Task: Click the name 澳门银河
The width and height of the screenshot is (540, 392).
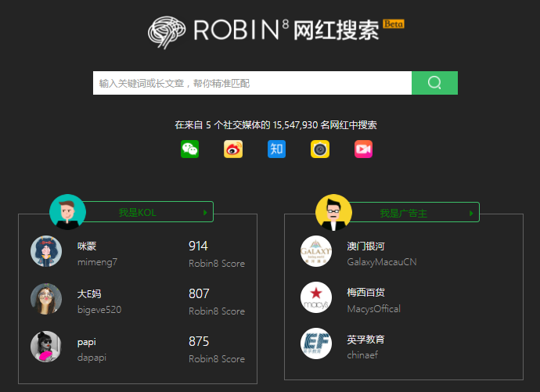Action: pos(365,246)
